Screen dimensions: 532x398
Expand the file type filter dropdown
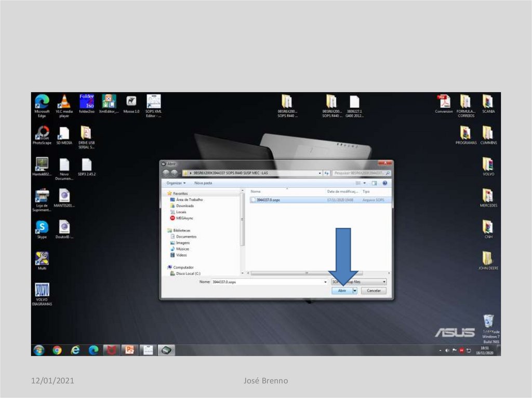[384, 282]
